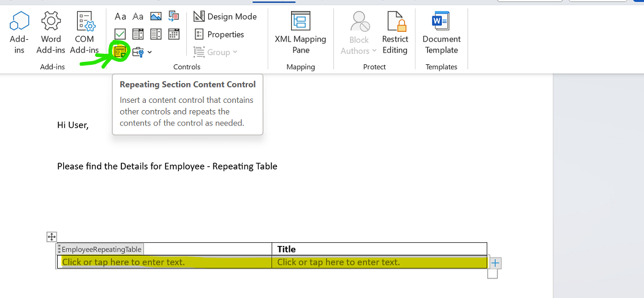Insert Combo Box Content Control
Image resolution: width=644 pixels, height=298 pixels.
pyautogui.click(x=138, y=34)
